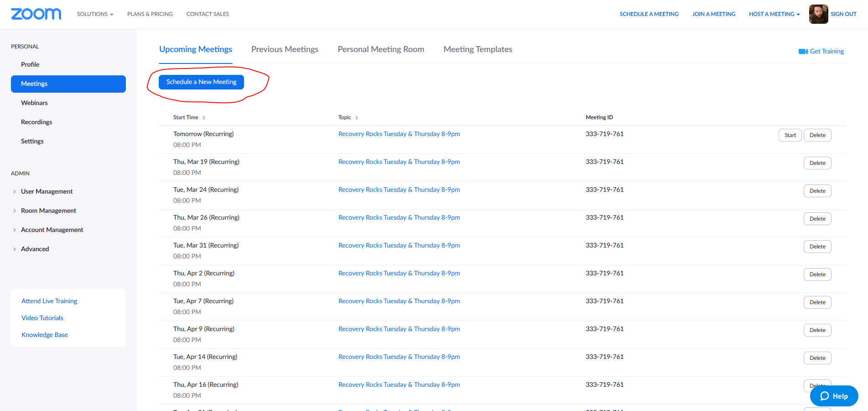This screenshot has height=411, width=868.
Task: Expand User Management section
Action: pos(47,191)
